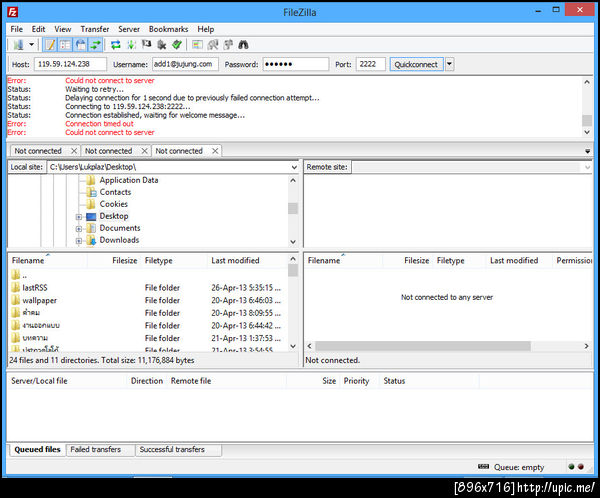Expand the Downloads tree node
Screen dimensions: 600x498
click(x=79, y=241)
